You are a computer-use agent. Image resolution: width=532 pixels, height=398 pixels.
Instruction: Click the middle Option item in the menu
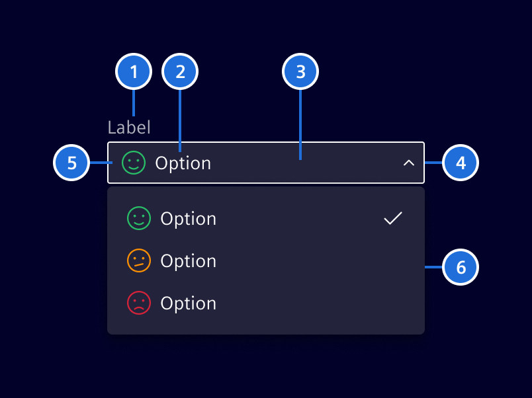188,260
